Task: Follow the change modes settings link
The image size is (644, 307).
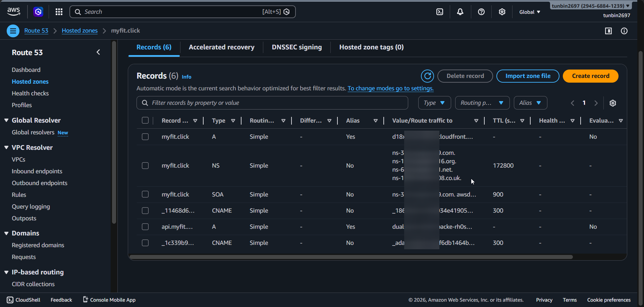Action: [x=390, y=88]
